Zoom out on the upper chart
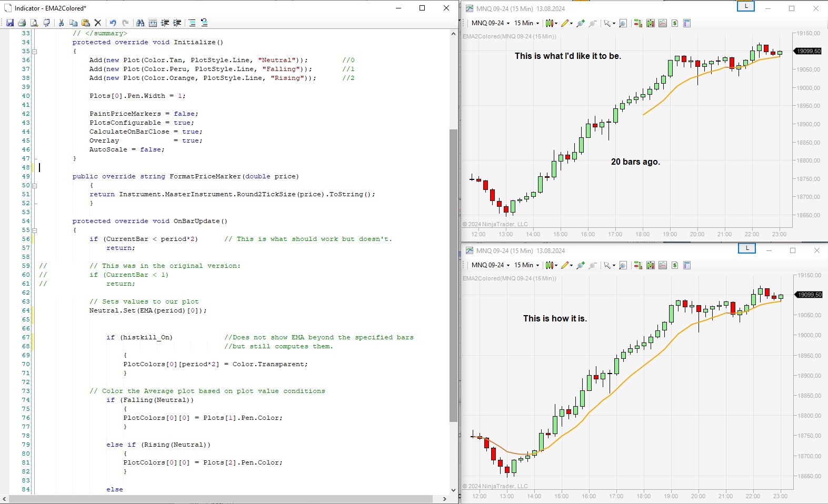 pos(593,23)
